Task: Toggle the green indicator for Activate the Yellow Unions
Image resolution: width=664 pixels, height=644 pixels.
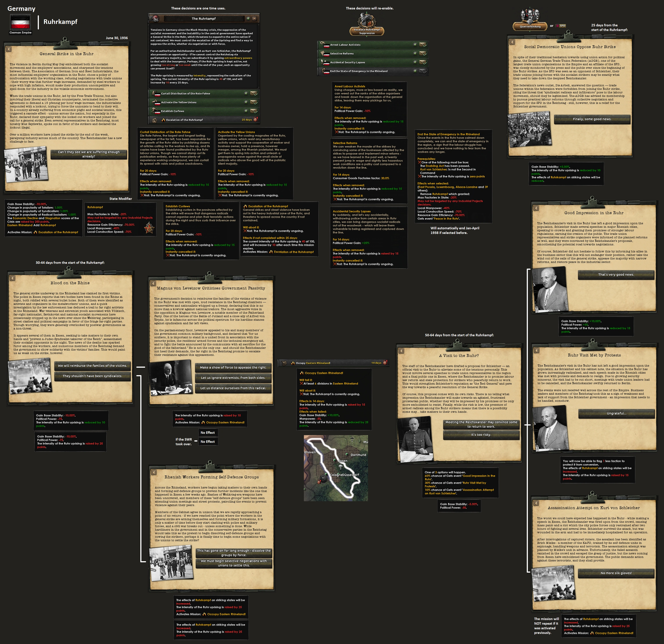Action: coord(246,102)
